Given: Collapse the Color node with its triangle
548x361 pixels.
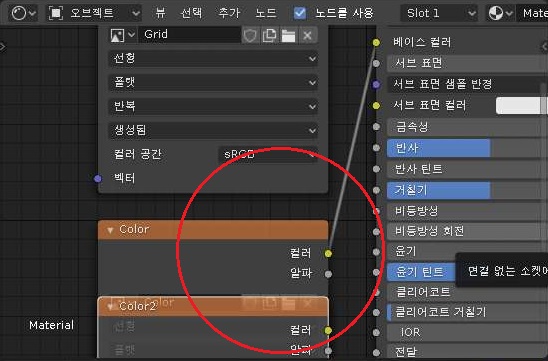Looking at the screenshot, I should coord(110,230).
